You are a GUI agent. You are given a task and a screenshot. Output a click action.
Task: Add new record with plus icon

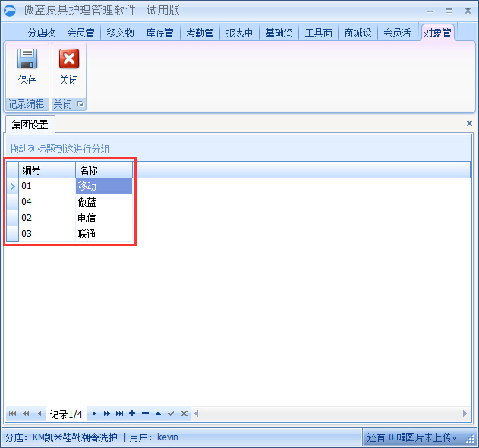pyautogui.click(x=132, y=414)
